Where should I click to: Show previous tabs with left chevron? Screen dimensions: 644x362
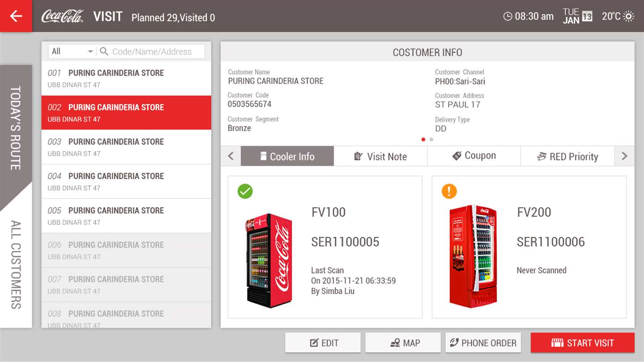coord(231,156)
